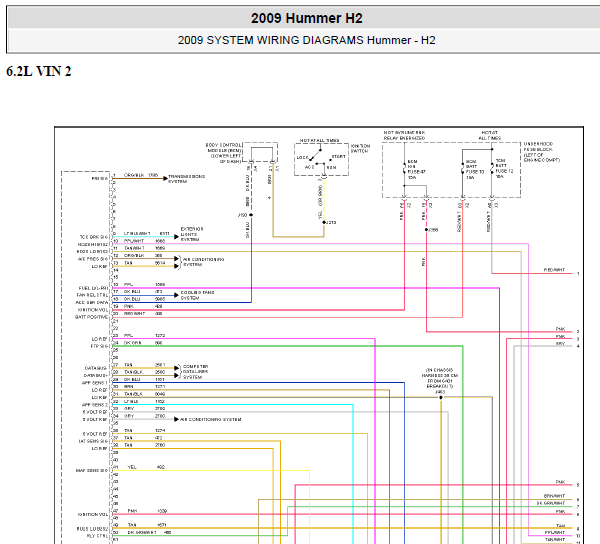Viewport: 600px width, 544px height.
Task: Click 'HOT AT ALL TIMES' above ignition switch
Action: pyautogui.click(x=320, y=140)
